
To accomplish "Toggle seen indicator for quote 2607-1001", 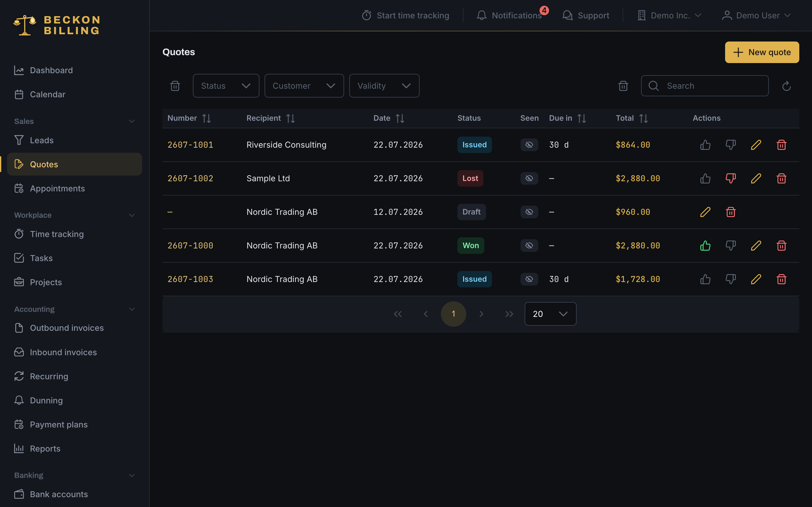I will (529, 145).
